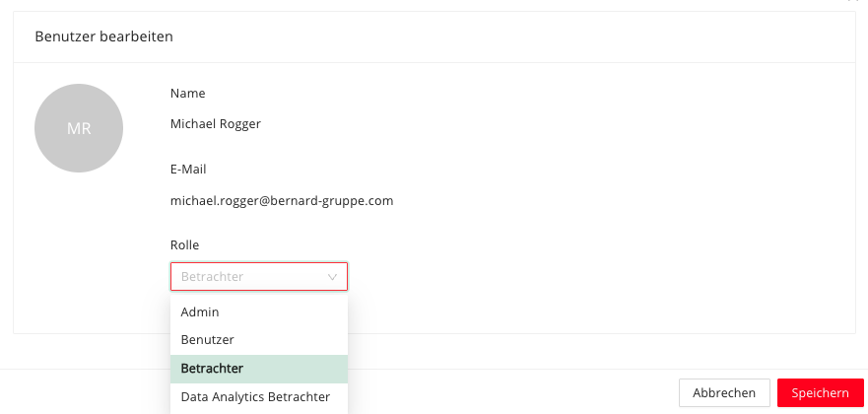868x414 pixels.
Task: Pick the highlighted Betrachter option
Action: click(x=259, y=369)
